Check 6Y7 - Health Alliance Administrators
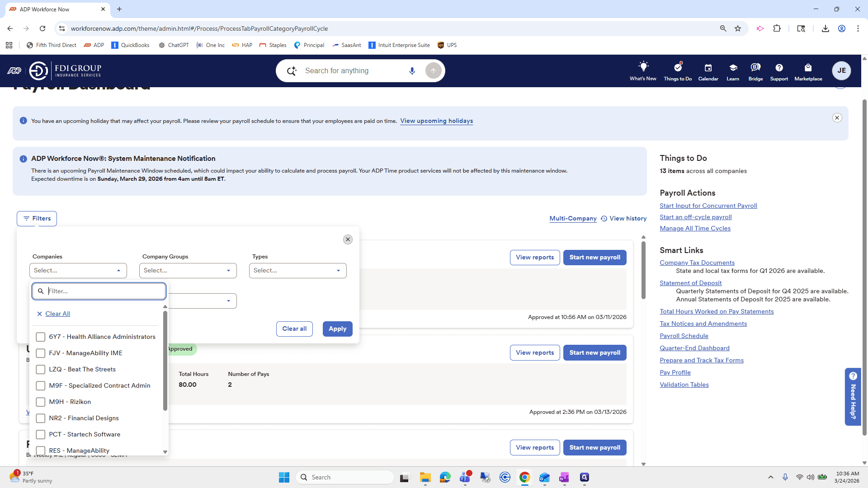868x488 pixels. (41, 337)
